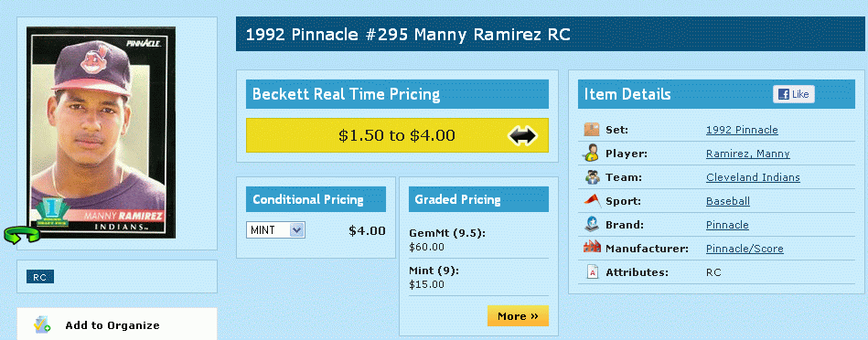Click the Team group icon
Image resolution: width=868 pixels, height=340 pixels.
click(592, 177)
